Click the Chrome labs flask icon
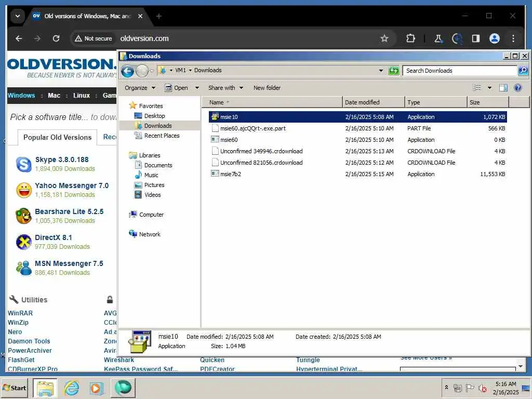Screen dimensions: 532x399 [x=438, y=38]
